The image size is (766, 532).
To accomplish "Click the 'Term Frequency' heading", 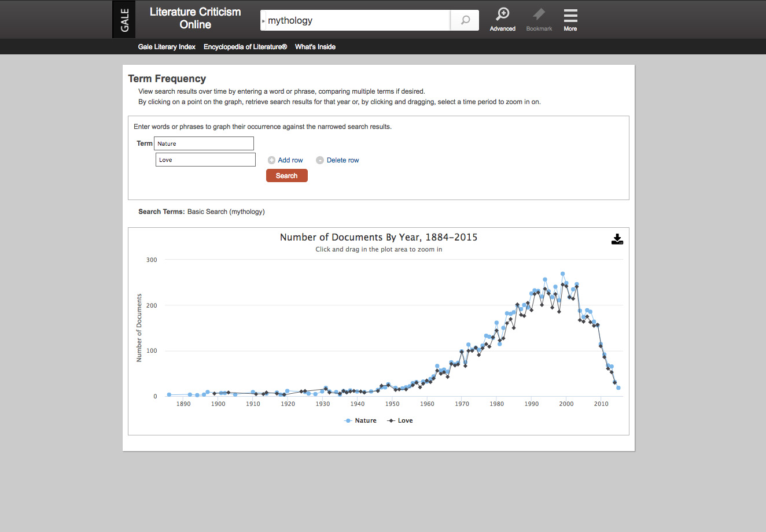I will [167, 79].
